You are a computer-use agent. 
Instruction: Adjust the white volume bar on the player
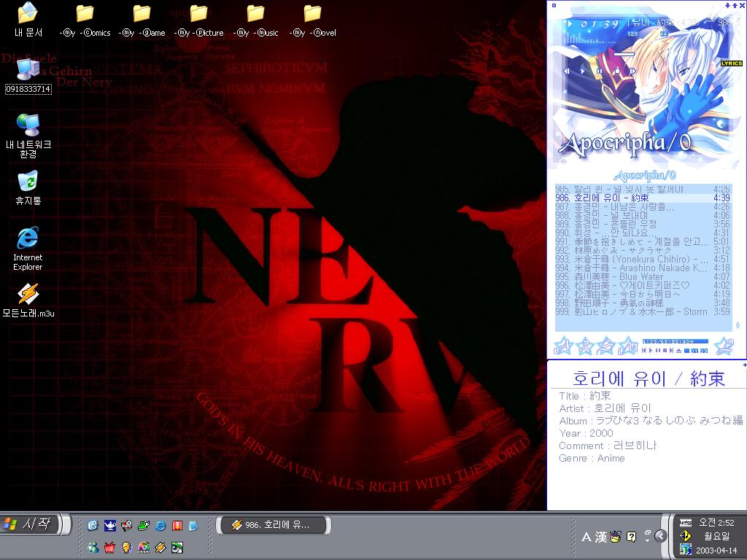pos(624,54)
